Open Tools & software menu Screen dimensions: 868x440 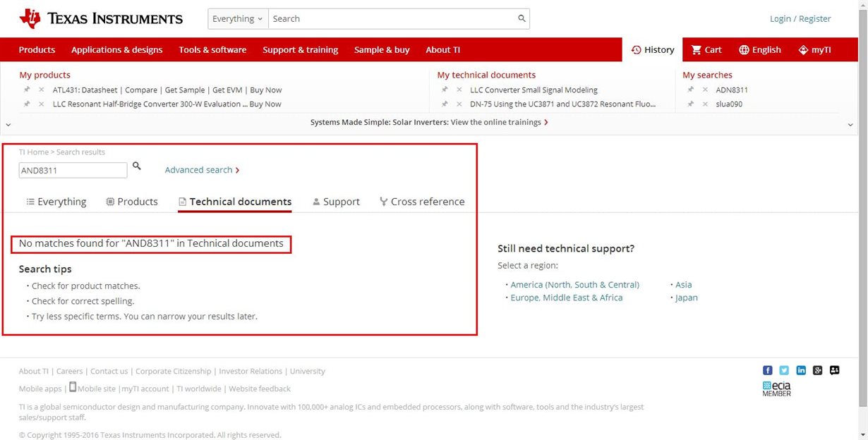point(212,50)
